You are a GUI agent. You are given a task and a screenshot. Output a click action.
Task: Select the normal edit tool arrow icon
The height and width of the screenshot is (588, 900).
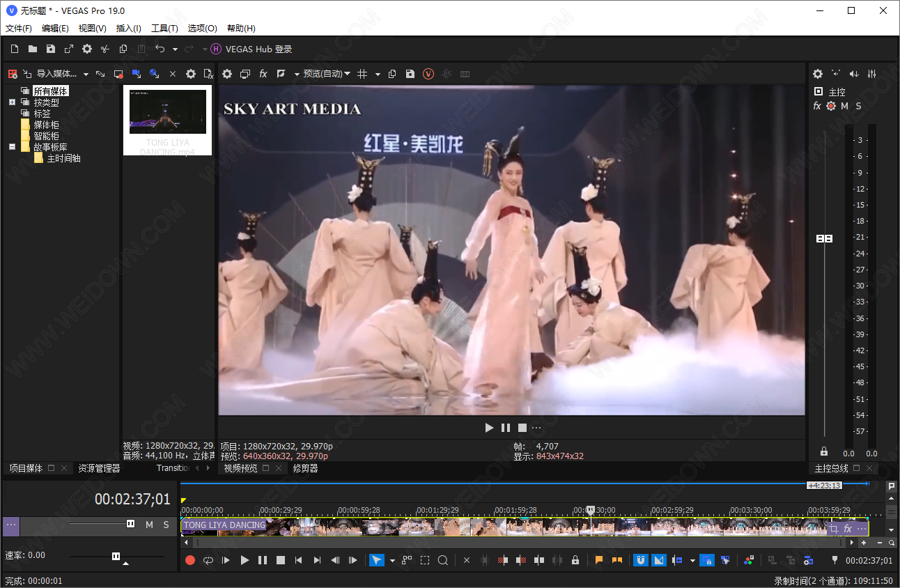pos(376,560)
